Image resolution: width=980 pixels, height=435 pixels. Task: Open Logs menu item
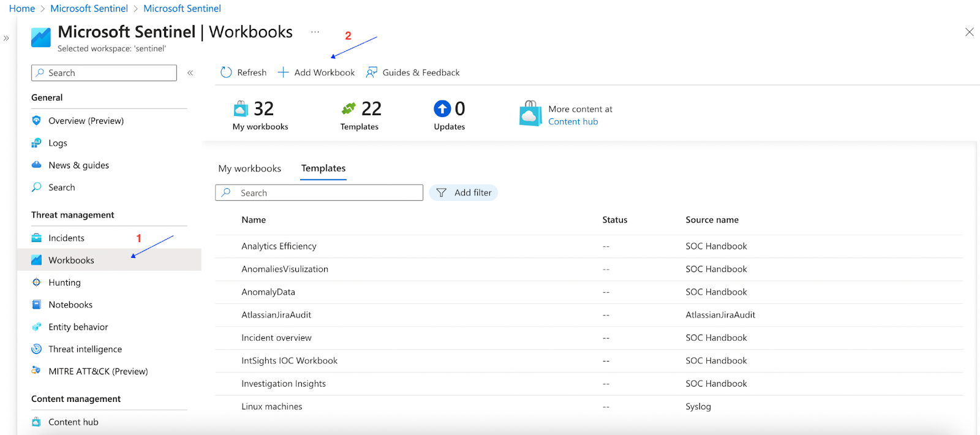[58, 143]
